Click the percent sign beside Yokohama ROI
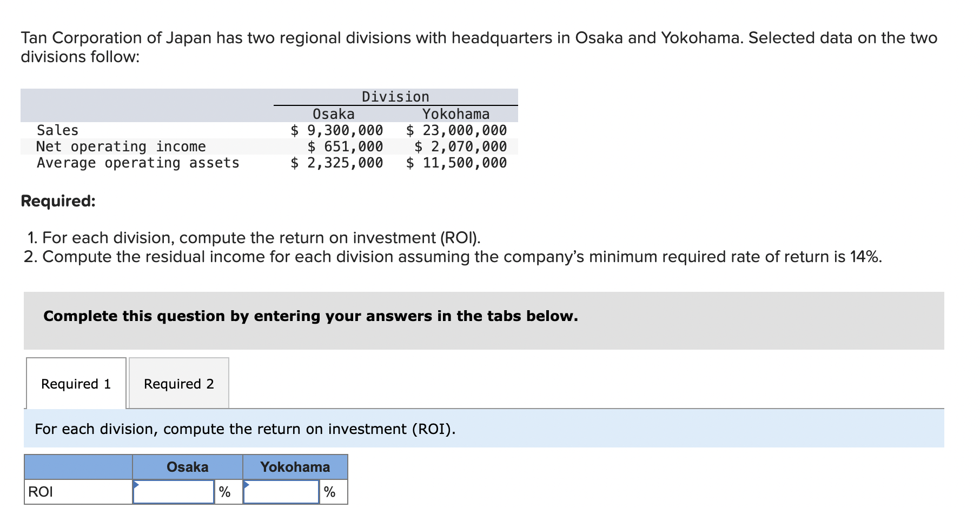Image resolution: width=980 pixels, height=508 pixels. click(329, 492)
